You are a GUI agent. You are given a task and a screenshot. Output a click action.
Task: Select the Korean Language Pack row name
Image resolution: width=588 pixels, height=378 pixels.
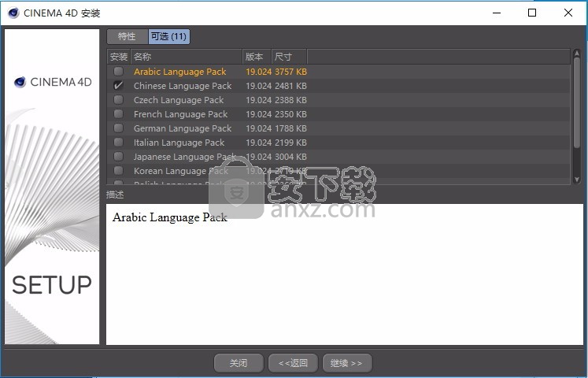[181, 171]
